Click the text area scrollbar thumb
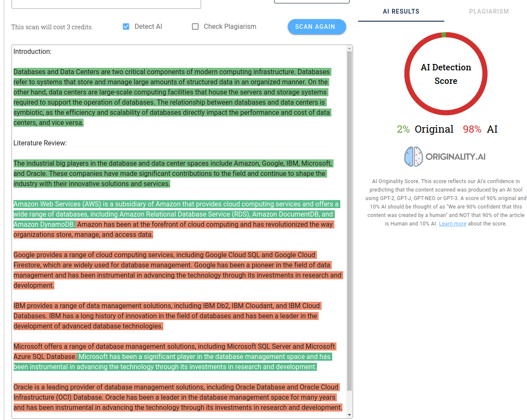Image resolution: width=527 pixels, height=420 pixels. [x=349, y=221]
